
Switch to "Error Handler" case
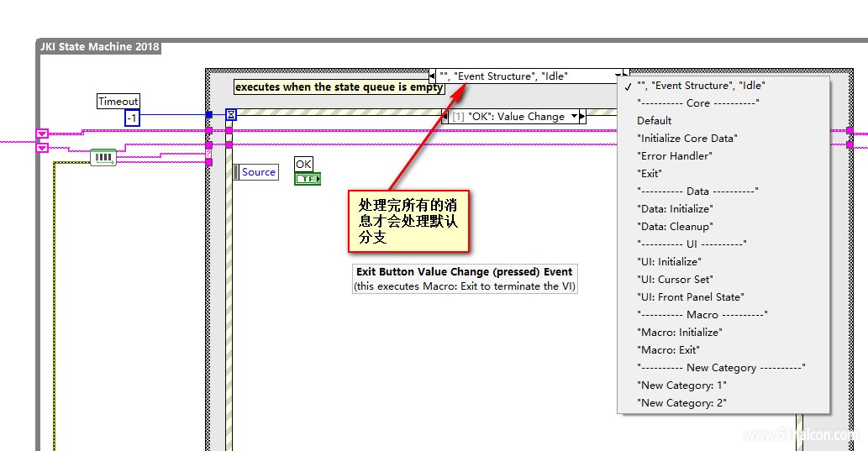pos(674,156)
